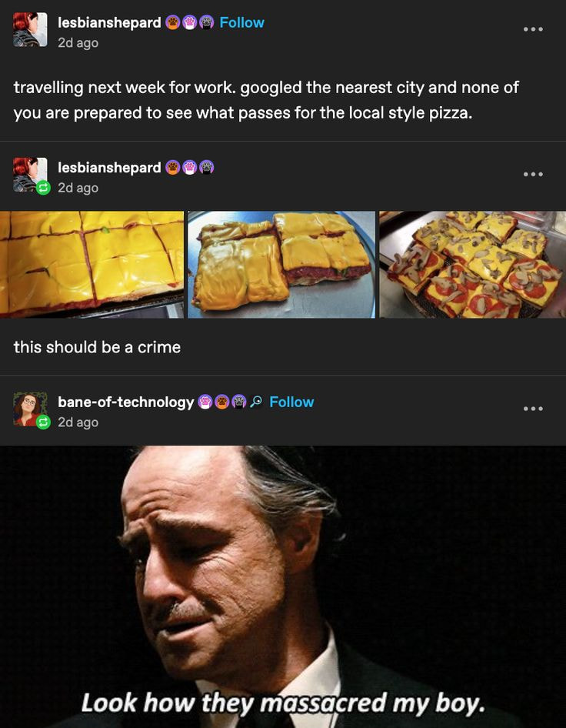Open the three-dot menu on lesbianshepard's reblog
Image resolution: width=566 pixels, height=728 pixels.
tap(533, 174)
